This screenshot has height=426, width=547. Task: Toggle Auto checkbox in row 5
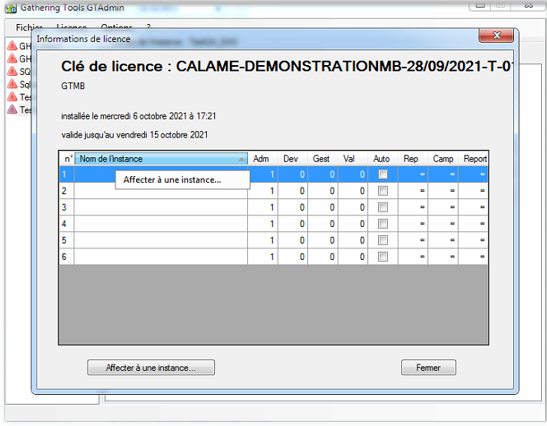[x=383, y=240]
